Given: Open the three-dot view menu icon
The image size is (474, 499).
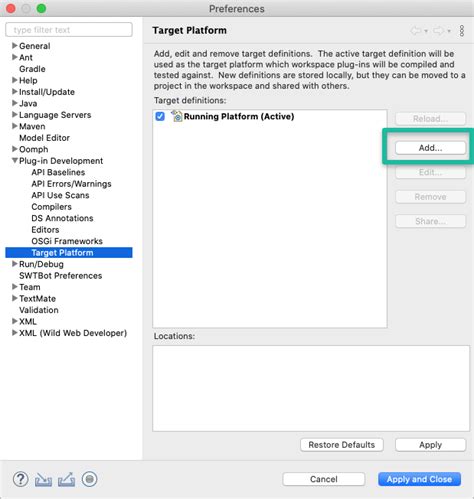Looking at the screenshot, I should 462,31.
